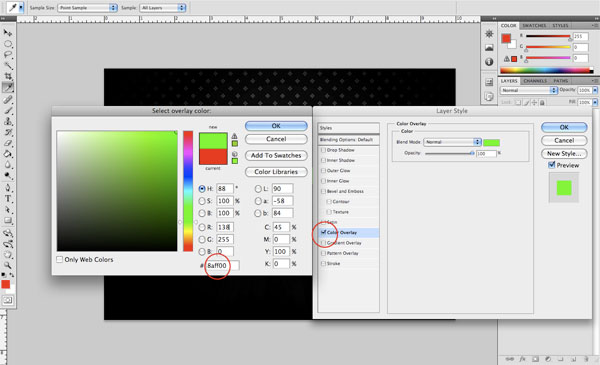Screen dimensions: 600x365
Task: Select the S saturation radio button
Action: pyautogui.click(x=202, y=201)
